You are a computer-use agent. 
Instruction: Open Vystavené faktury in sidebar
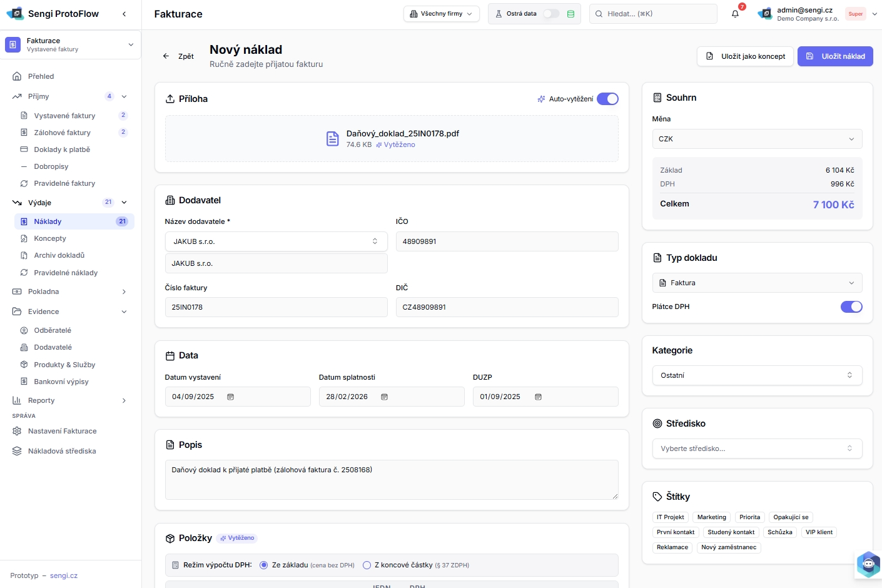64,116
